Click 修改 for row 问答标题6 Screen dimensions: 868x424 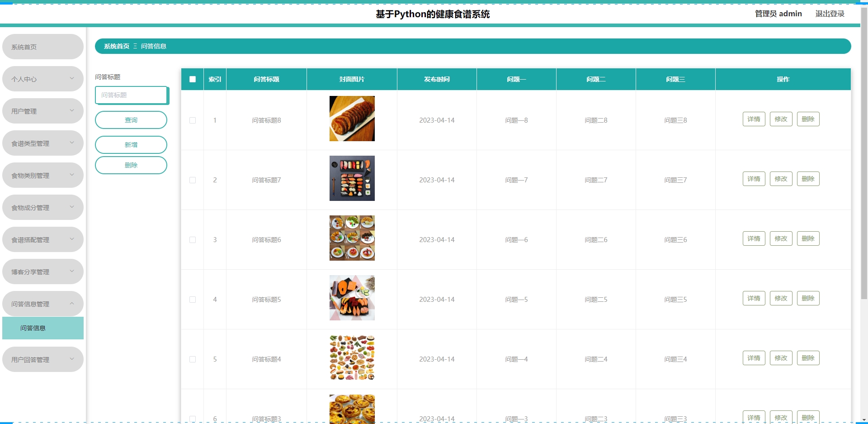(781, 238)
